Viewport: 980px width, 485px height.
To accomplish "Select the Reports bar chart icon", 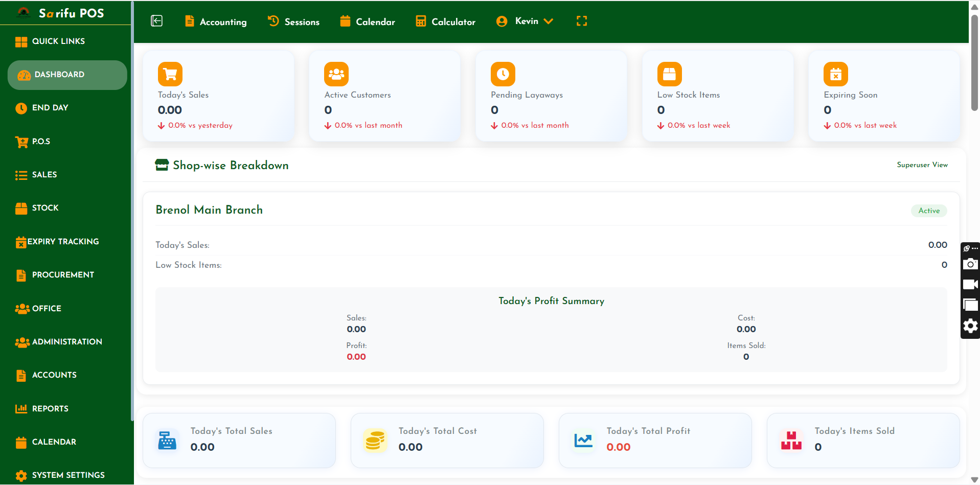I will coord(21,408).
